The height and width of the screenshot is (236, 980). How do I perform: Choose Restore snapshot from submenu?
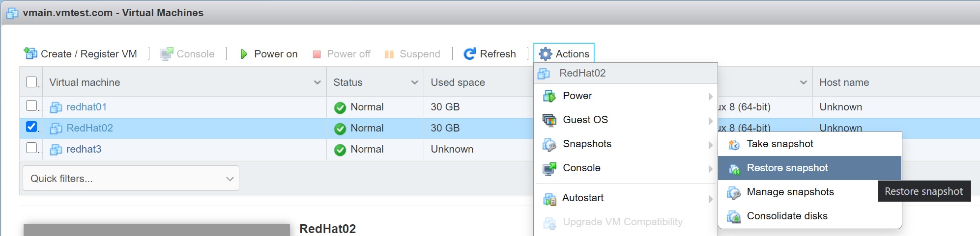tap(787, 168)
